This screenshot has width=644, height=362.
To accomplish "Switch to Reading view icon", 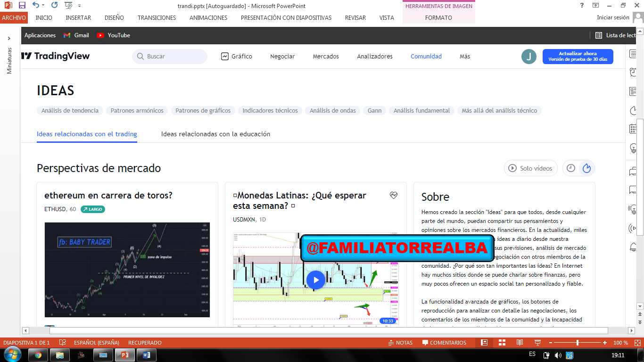I will [520, 343].
